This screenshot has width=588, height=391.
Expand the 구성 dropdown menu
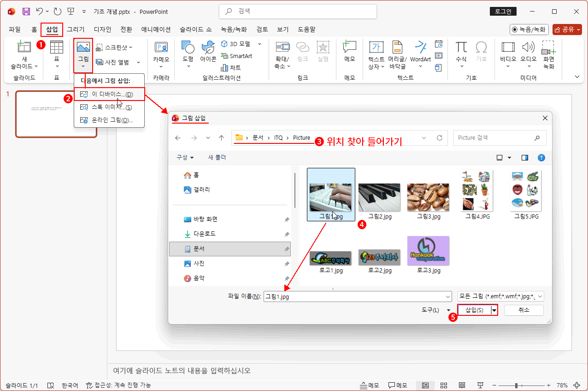(185, 158)
